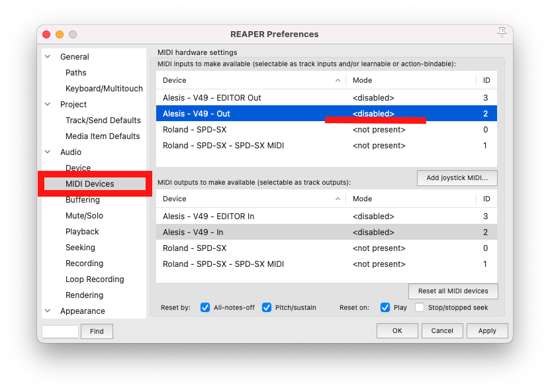This screenshot has height=392, width=550.
Task: Click Mode column header in MIDI inputs
Action: coord(411,80)
